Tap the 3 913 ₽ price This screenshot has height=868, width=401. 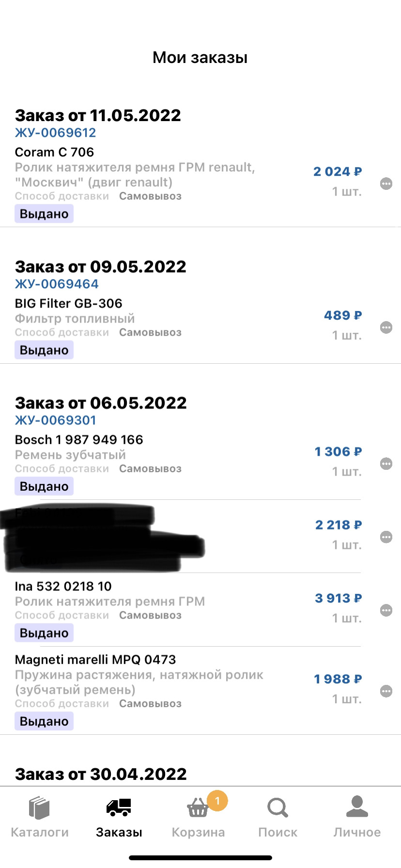[338, 598]
